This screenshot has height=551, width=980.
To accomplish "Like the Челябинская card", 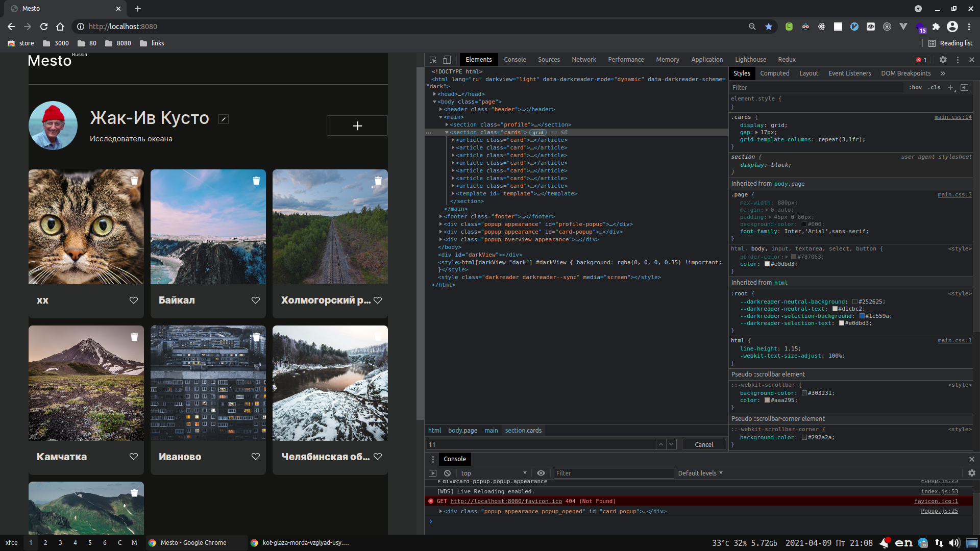I will [378, 456].
